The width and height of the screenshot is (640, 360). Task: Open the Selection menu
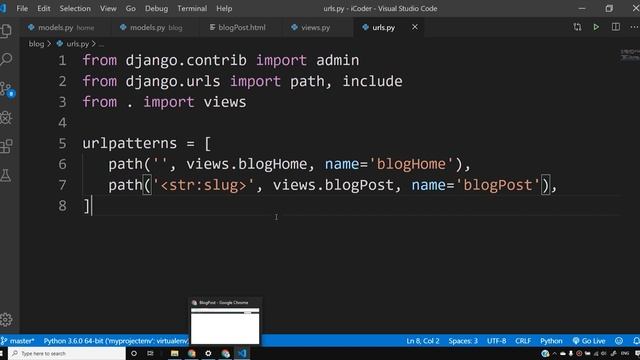pos(75,8)
